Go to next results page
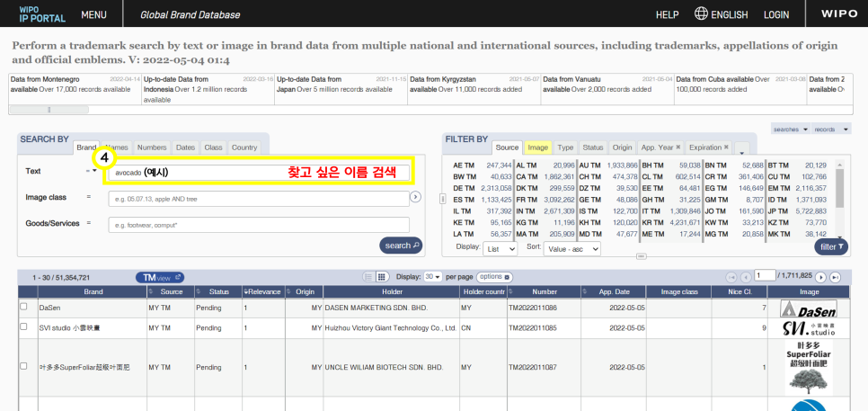 click(821, 277)
